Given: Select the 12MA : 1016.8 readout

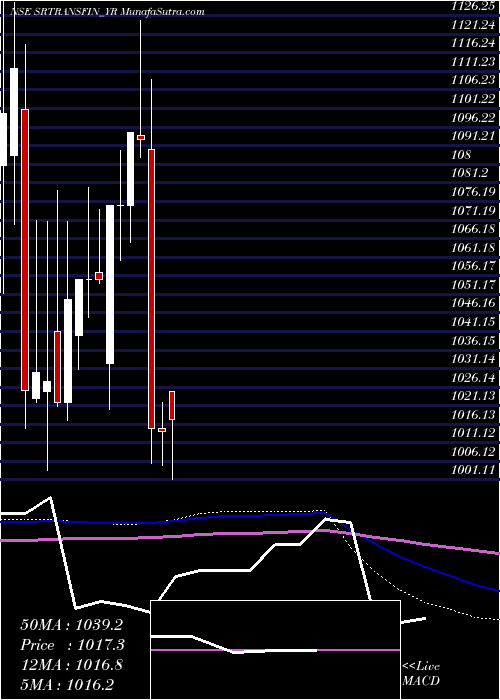Looking at the screenshot, I should click(x=72, y=666).
